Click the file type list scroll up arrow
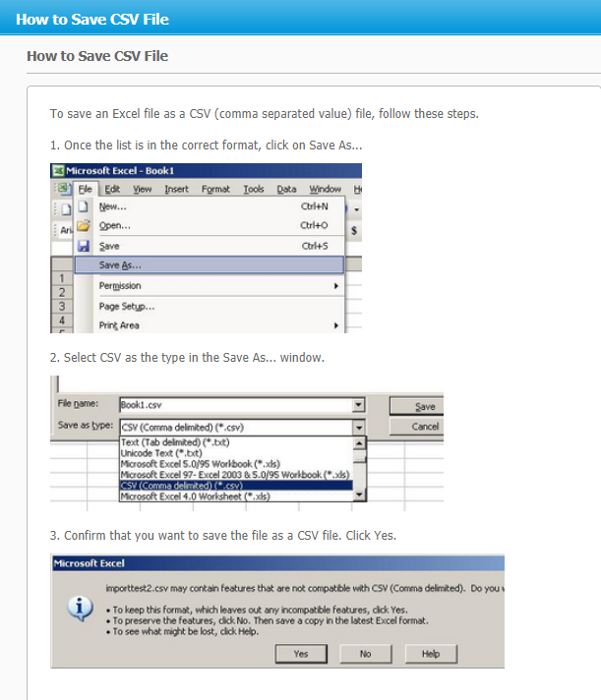601x700 pixels. click(x=359, y=442)
